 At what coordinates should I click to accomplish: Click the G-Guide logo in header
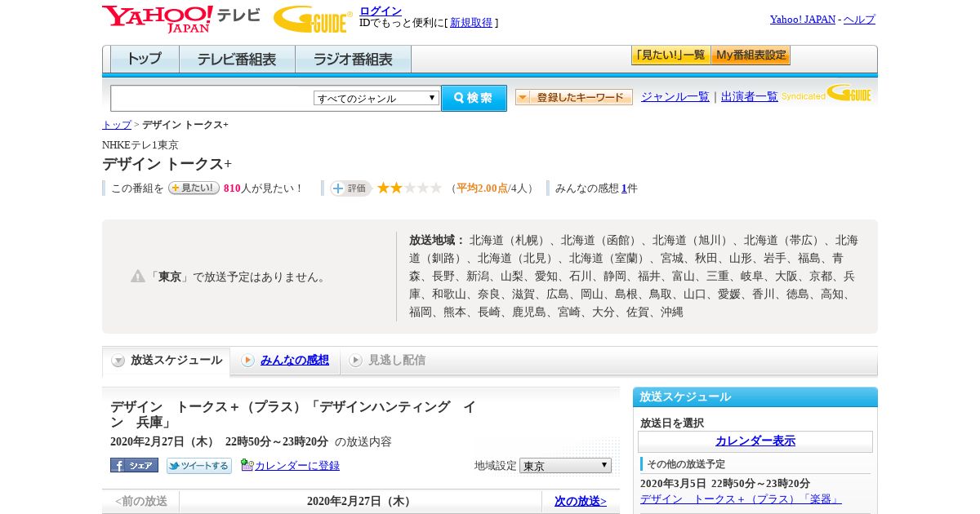[x=313, y=19]
